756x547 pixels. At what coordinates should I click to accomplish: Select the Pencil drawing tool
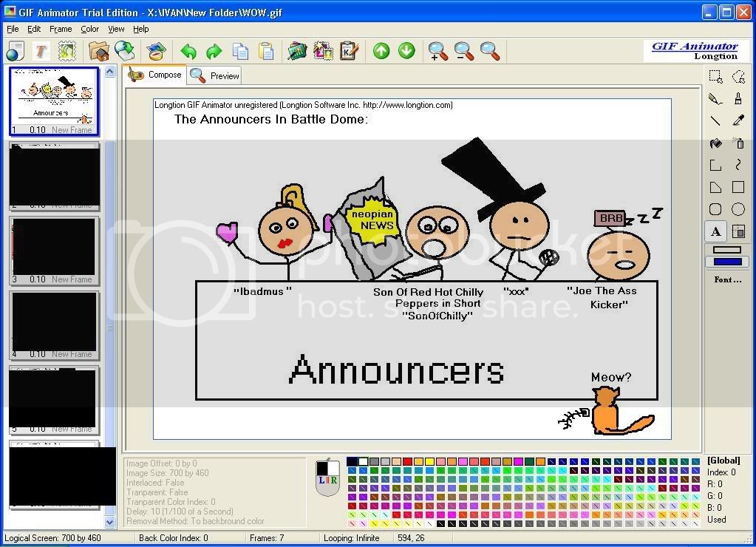[x=715, y=98]
